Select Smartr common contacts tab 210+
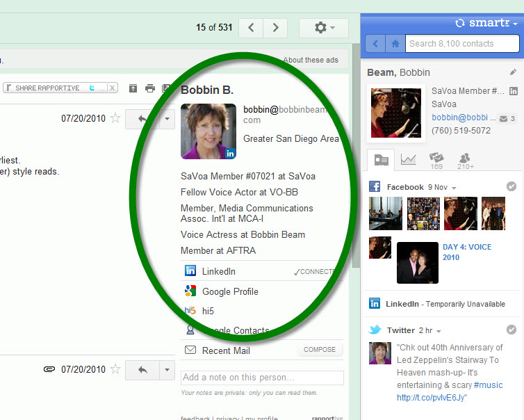 [x=465, y=161]
